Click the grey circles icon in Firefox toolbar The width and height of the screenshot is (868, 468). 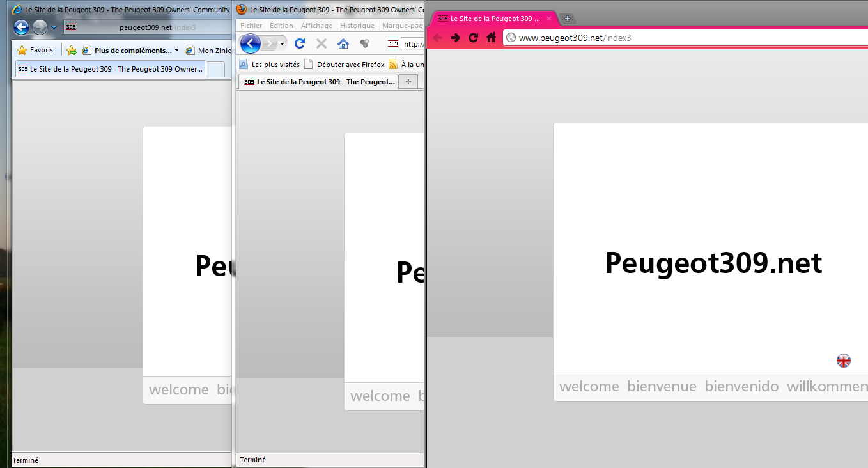coord(364,43)
